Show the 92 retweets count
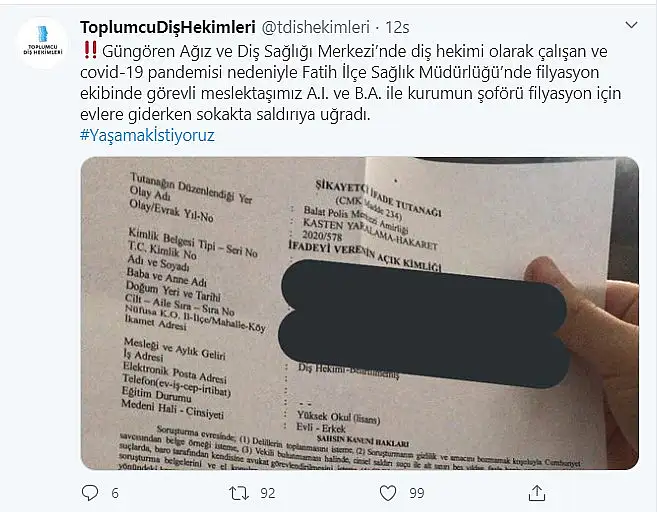Screen dimensions: 657x512 tap(268, 493)
